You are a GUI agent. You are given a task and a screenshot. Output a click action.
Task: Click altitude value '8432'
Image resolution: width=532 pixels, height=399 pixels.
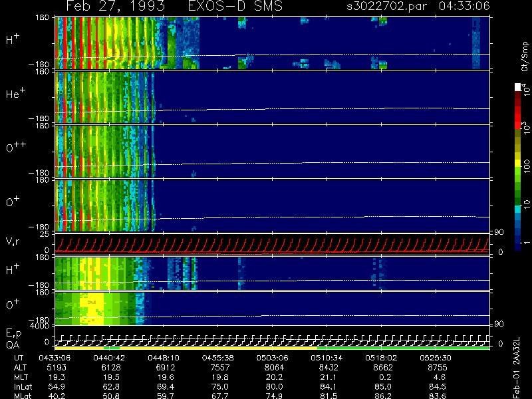[329, 368]
